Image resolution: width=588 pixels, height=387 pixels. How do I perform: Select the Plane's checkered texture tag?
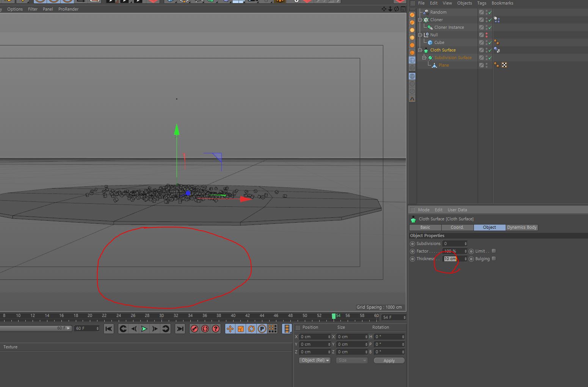tap(504, 65)
